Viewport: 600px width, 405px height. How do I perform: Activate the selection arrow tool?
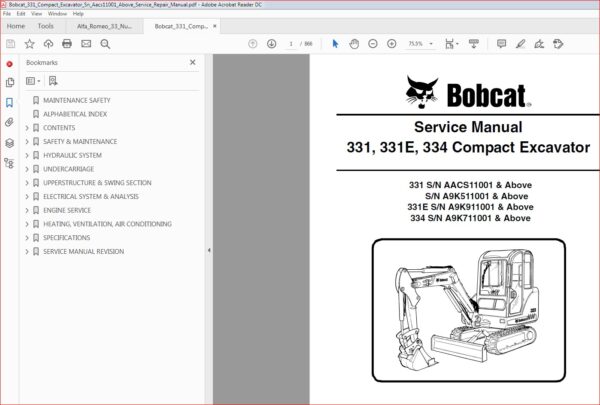pyautogui.click(x=336, y=44)
